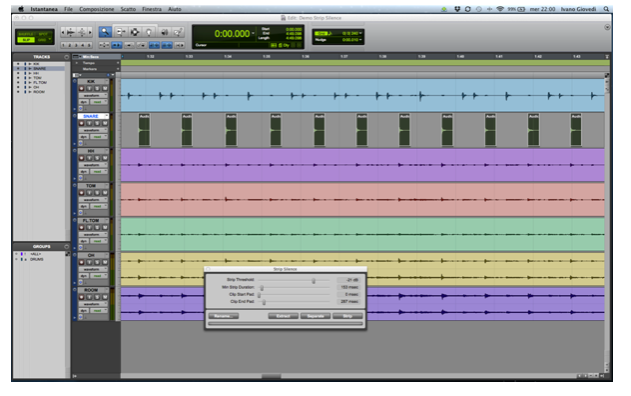The height and width of the screenshot is (396, 631).
Task: Click the ROOM track name button
Action: pyautogui.click(x=92, y=290)
